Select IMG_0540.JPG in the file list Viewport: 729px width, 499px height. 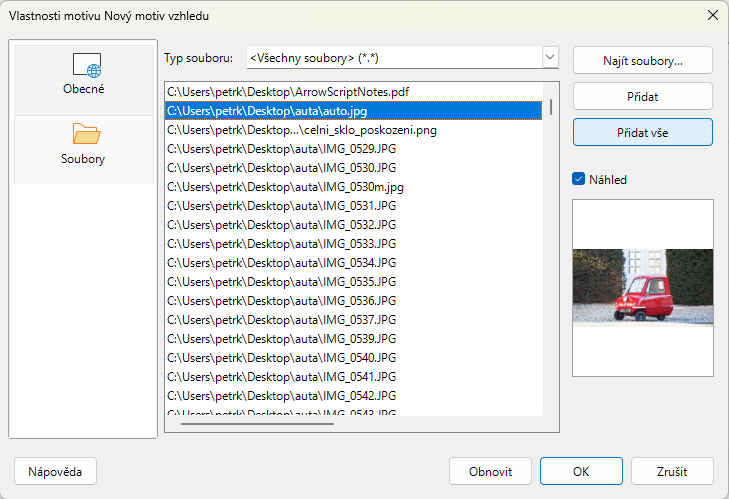[x=354, y=358]
